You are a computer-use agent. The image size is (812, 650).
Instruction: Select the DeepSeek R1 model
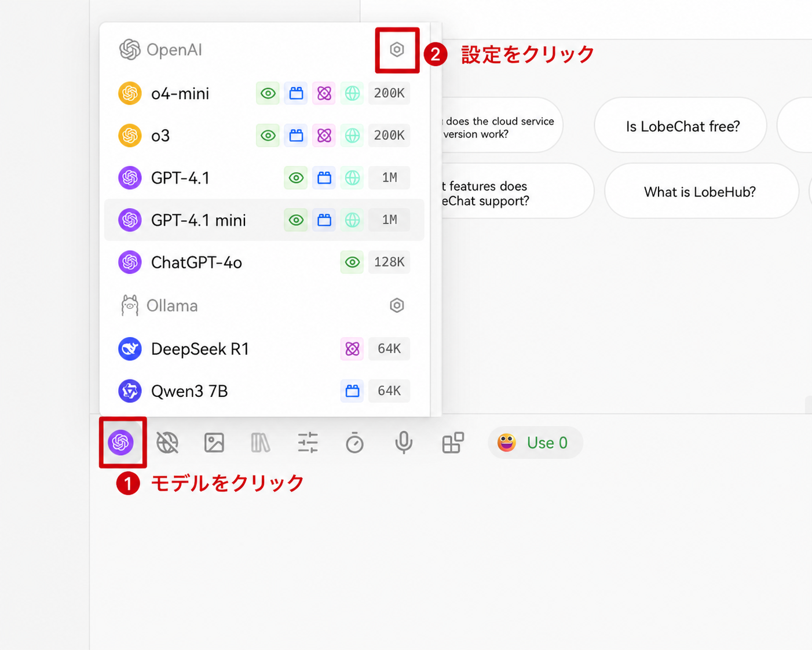point(264,349)
